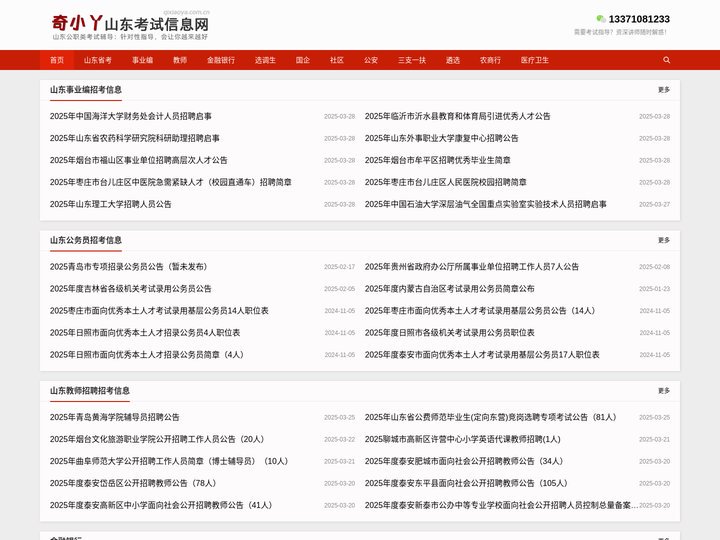Select 国企 in the navbar
The image size is (720, 540).
[x=303, y=60]
